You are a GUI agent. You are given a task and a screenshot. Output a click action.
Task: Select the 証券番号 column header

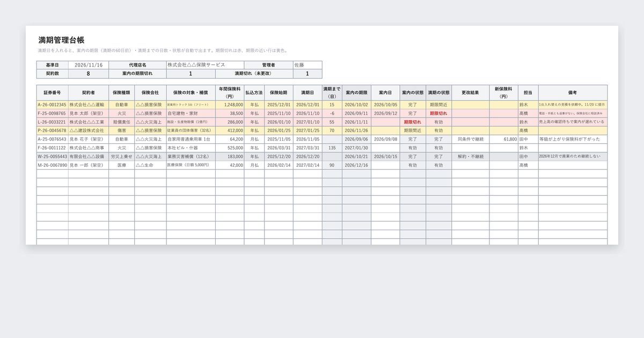(x=53, y=93)
